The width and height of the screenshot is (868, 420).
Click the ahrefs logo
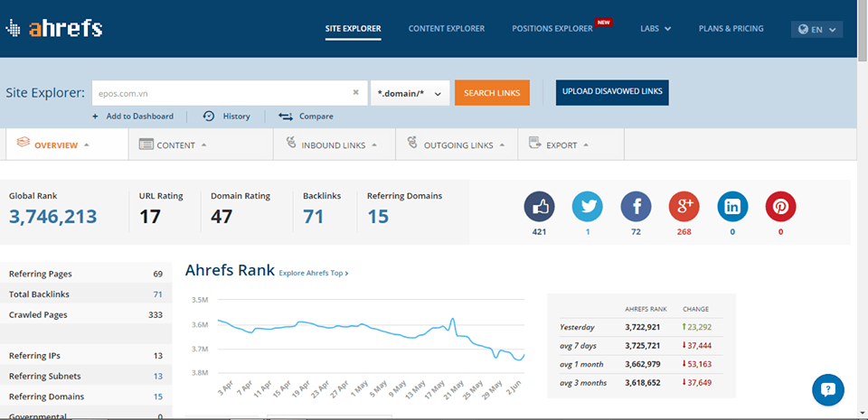coord(53,29)
